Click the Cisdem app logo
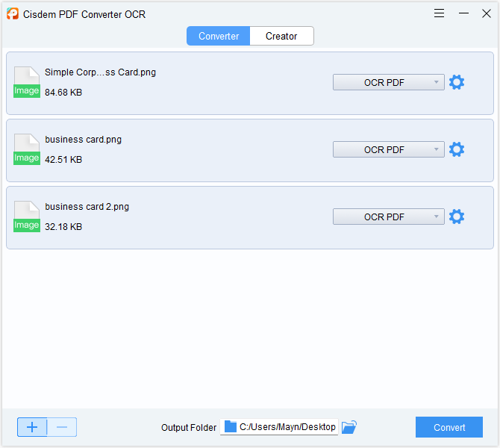The width and height of the screenshot is (500, 448). coord(13,13)
